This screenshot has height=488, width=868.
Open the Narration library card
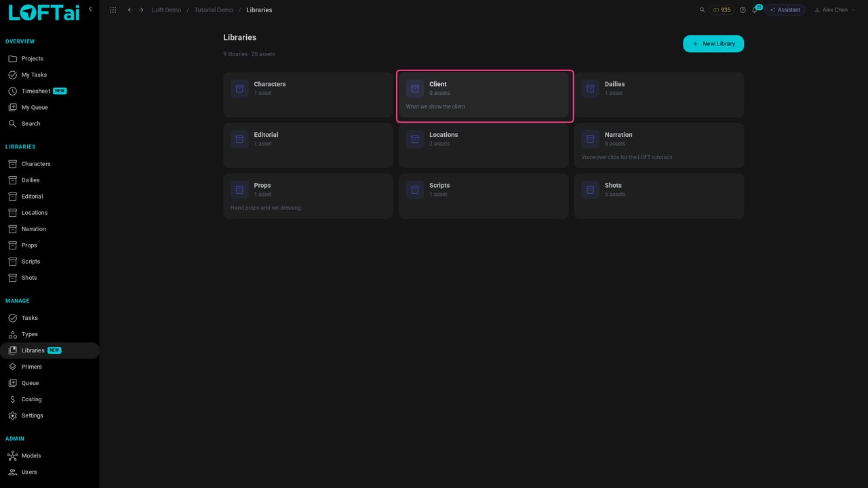coord(659,146)
